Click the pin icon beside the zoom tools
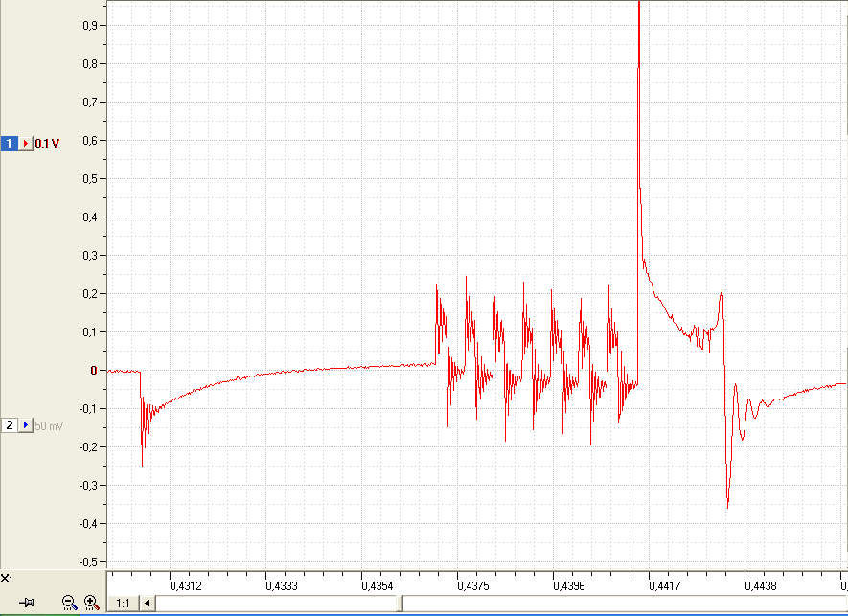 (x=27, y=603)
